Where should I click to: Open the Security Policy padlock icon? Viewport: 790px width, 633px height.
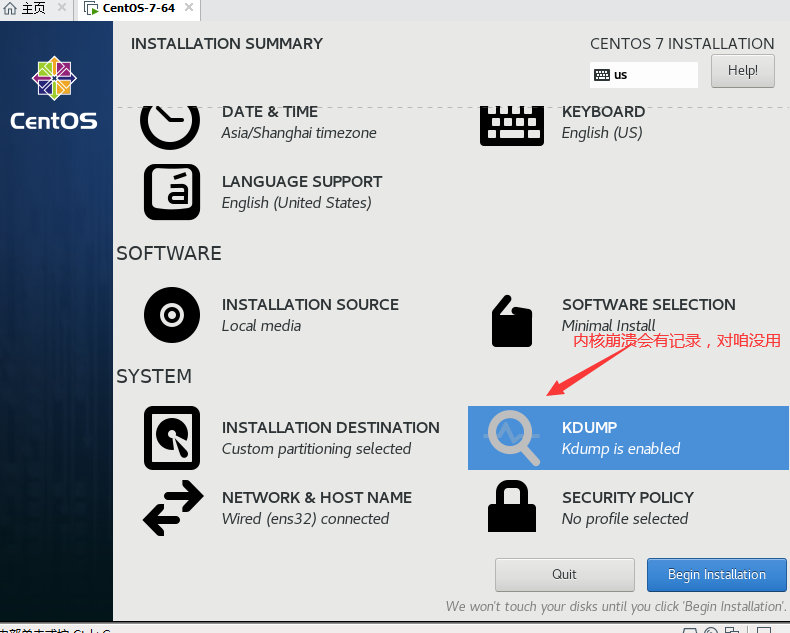[511, 506]
